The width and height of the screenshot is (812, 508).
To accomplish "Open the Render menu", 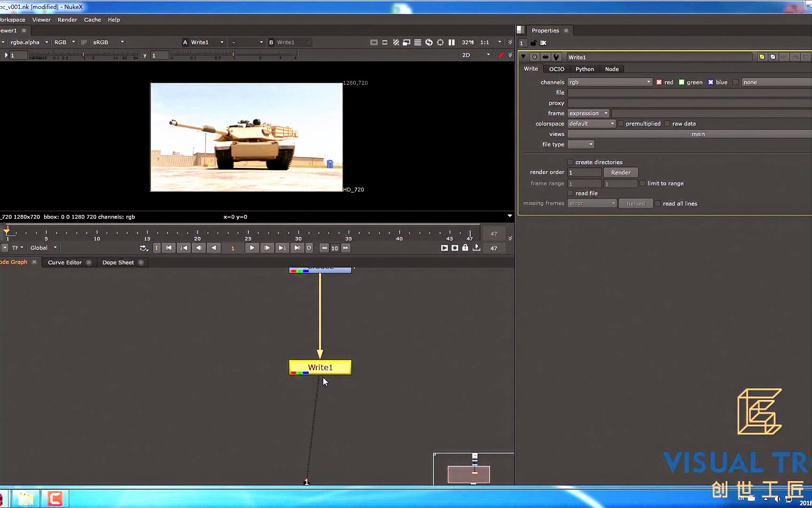I will click(67, 20).
